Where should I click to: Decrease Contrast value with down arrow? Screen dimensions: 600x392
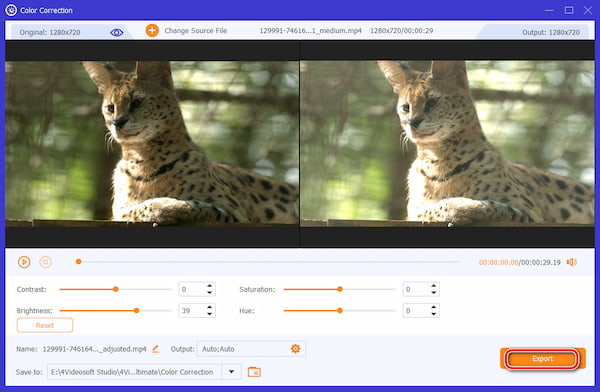pos(209,292)
